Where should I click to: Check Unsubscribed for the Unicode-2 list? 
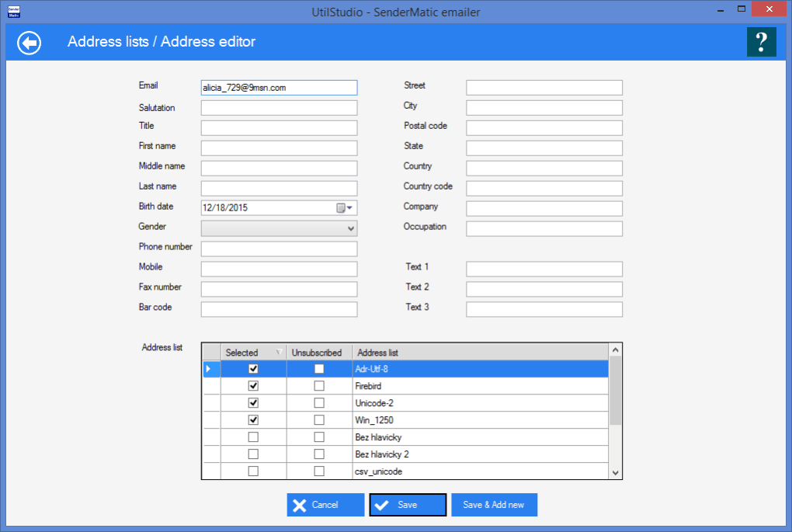(x=319, y=403)
